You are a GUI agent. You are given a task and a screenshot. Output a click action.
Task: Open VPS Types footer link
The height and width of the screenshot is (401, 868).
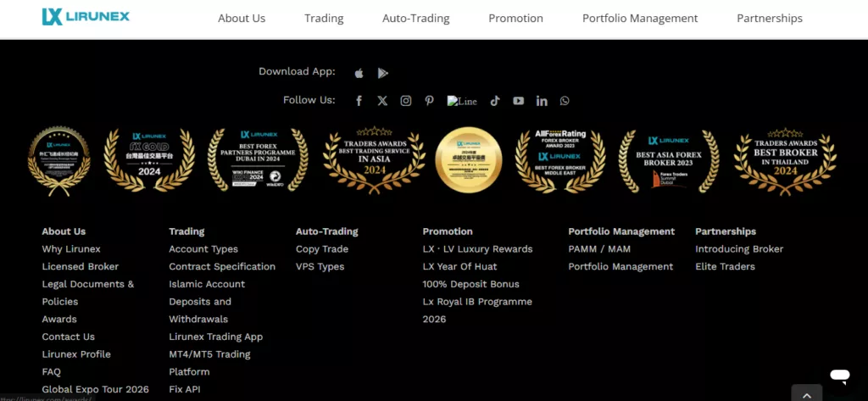coord(320,266)
